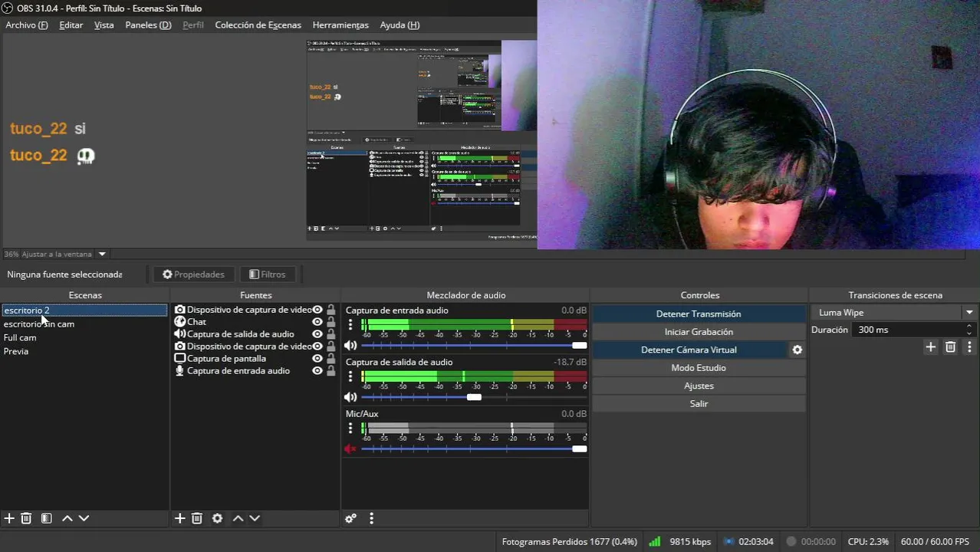Open Archivo menu
980x552 pixels.
point(27,25)
